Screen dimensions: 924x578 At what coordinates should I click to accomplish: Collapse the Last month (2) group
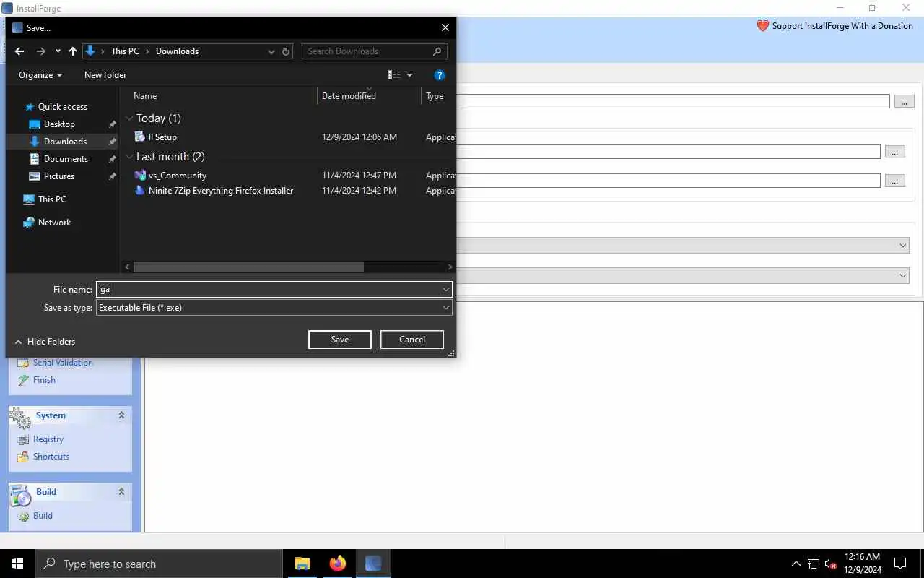pyautogui.click(x=129, y=157)
